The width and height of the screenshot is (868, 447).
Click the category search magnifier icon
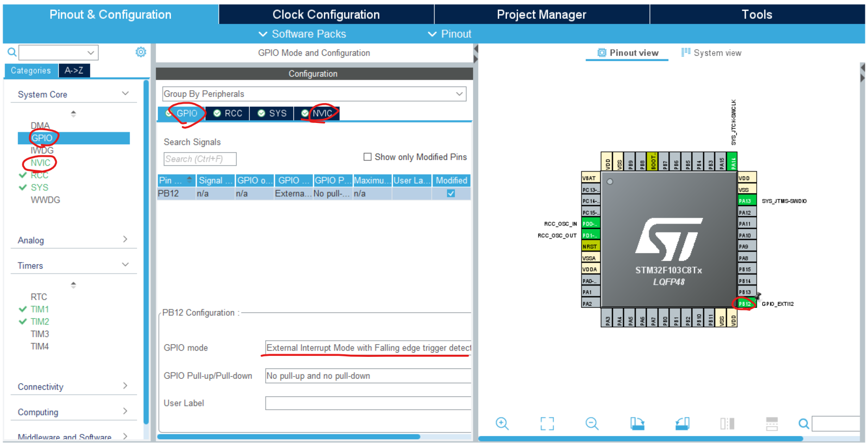tap(11, 52)
